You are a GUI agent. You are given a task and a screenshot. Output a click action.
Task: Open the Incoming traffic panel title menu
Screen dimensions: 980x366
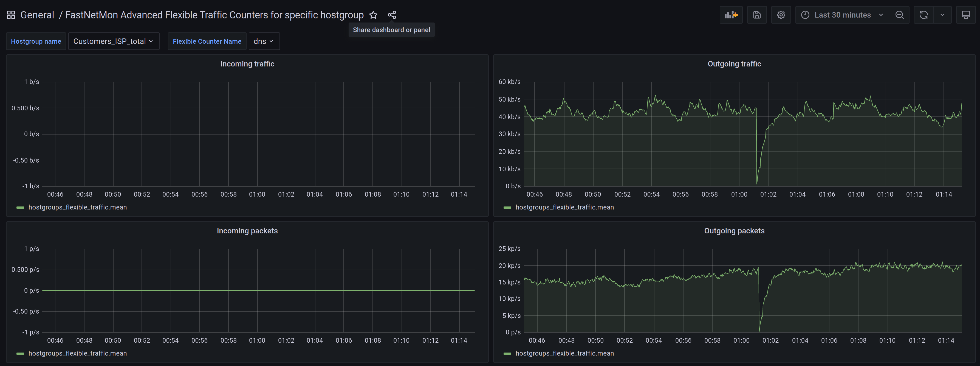247,64
